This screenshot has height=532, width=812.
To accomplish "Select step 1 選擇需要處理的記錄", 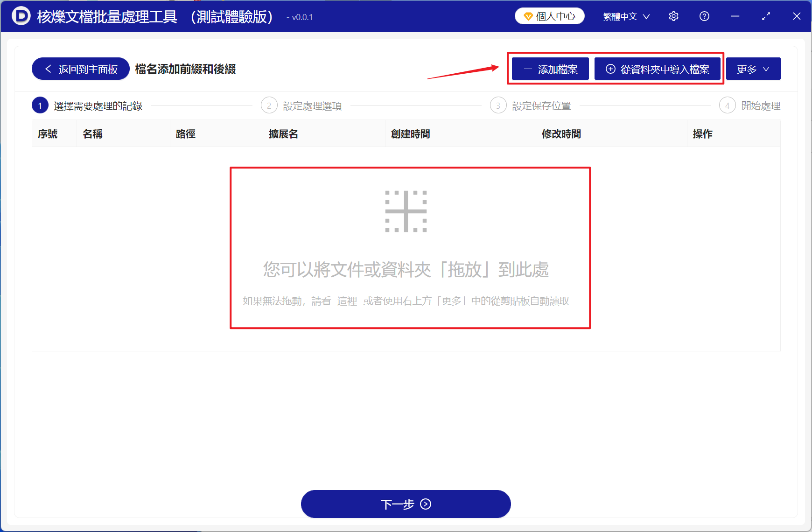I will pyautogui.click(x=87, y=106).
